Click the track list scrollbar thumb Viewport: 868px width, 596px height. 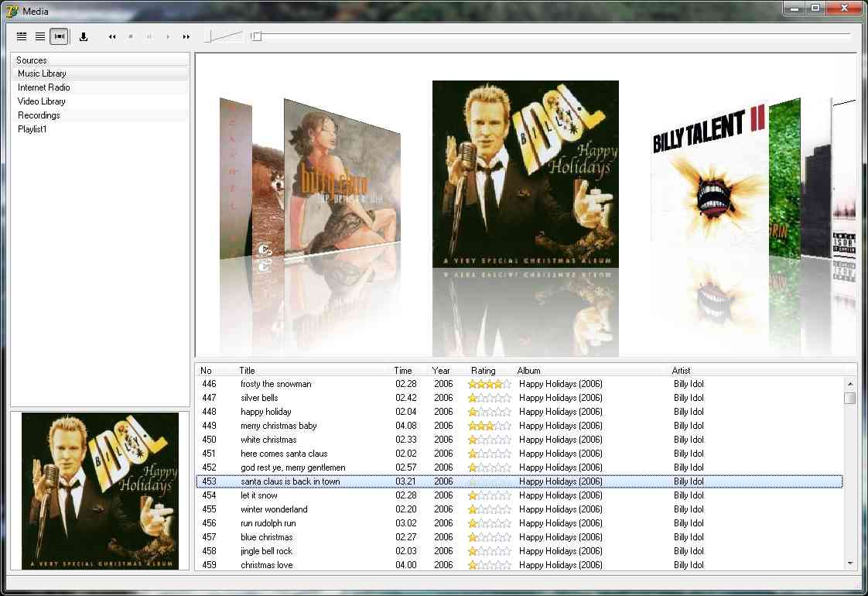coord(849,399)
